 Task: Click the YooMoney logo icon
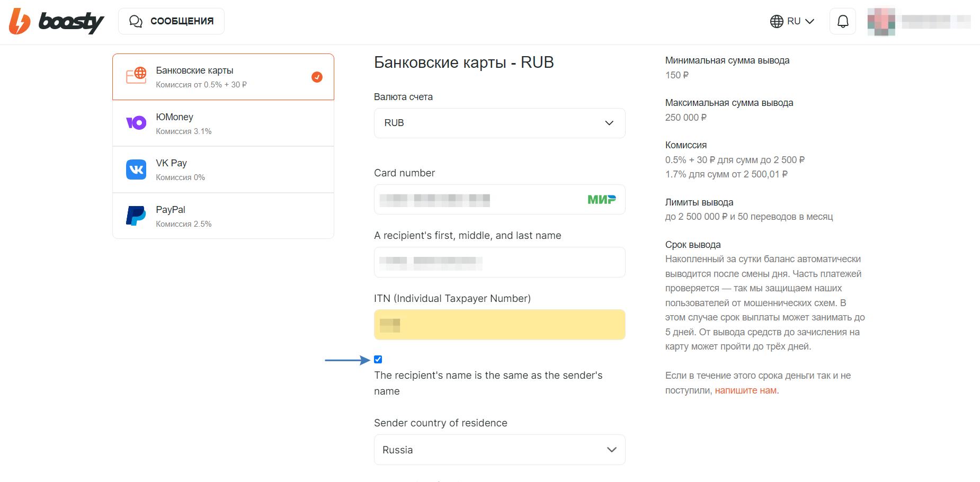pos(136,123)
